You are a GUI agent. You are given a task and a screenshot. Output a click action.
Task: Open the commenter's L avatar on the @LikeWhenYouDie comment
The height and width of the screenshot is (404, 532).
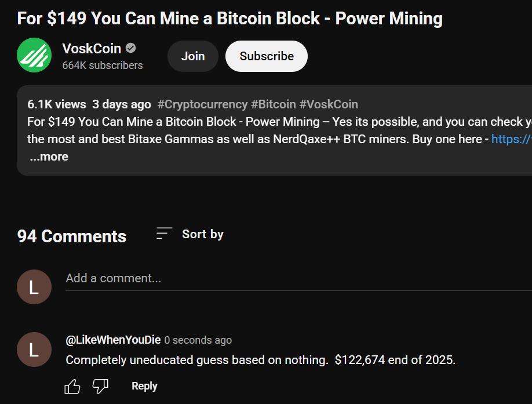coord(34,350)
